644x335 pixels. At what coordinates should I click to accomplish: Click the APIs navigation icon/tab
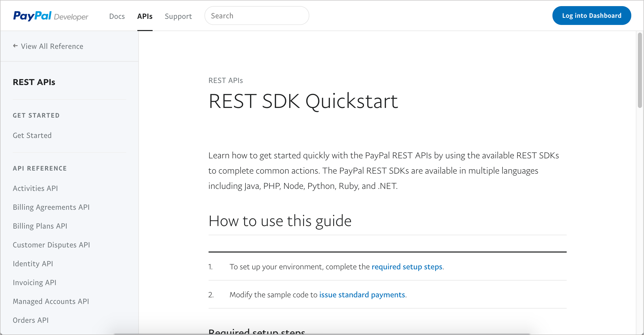[x=145, y=16]
